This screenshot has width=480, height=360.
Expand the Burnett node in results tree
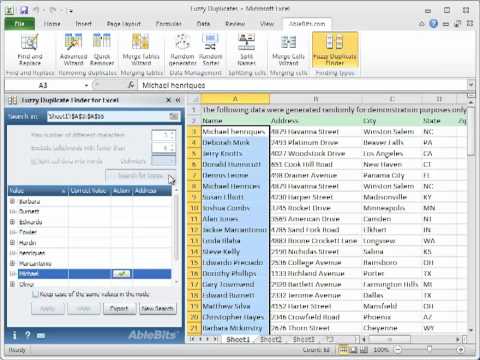[12, 211]
